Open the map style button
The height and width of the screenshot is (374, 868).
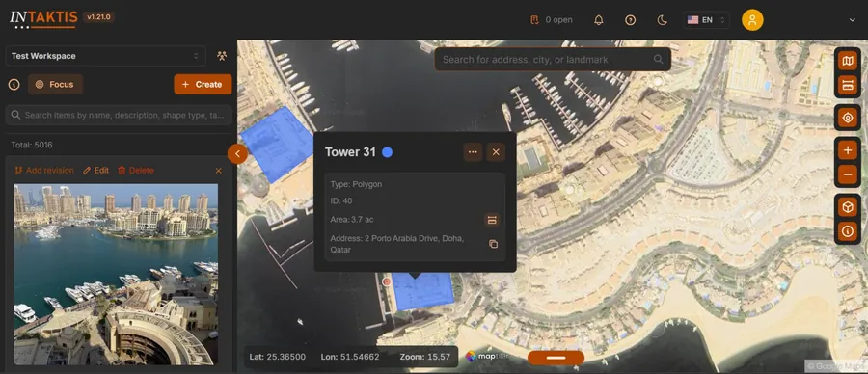848,61
